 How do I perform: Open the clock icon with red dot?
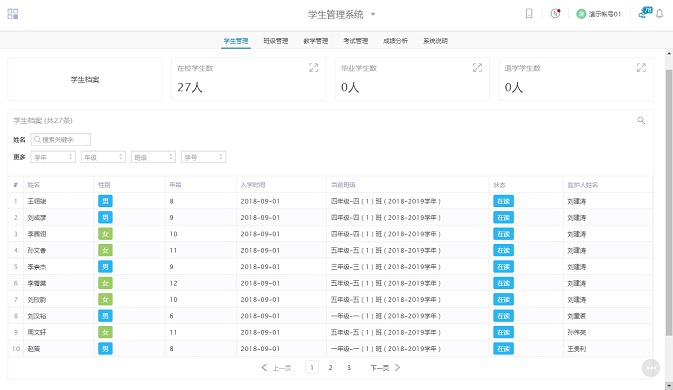click(x=555, y=14)
